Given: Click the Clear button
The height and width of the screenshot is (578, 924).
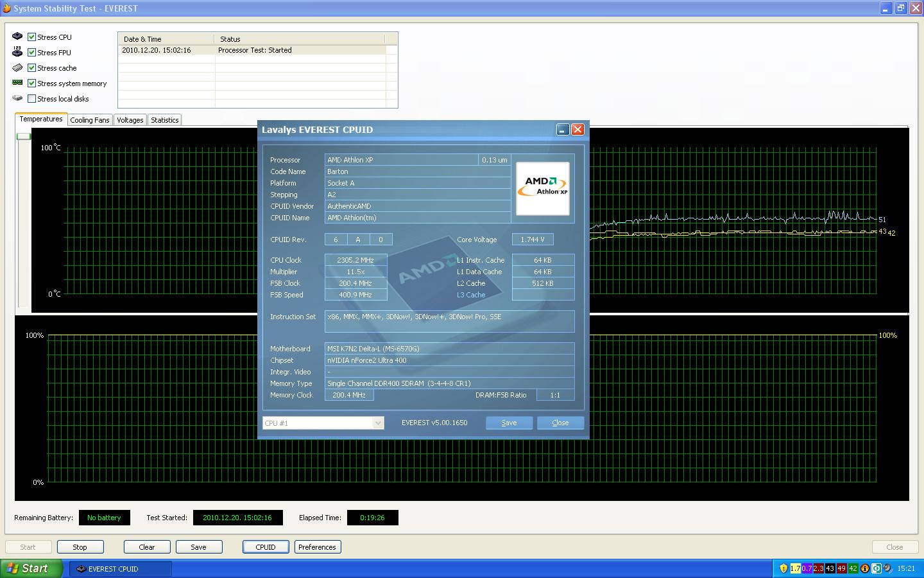Looking at the screenshot, I should (x=147, y=547).
